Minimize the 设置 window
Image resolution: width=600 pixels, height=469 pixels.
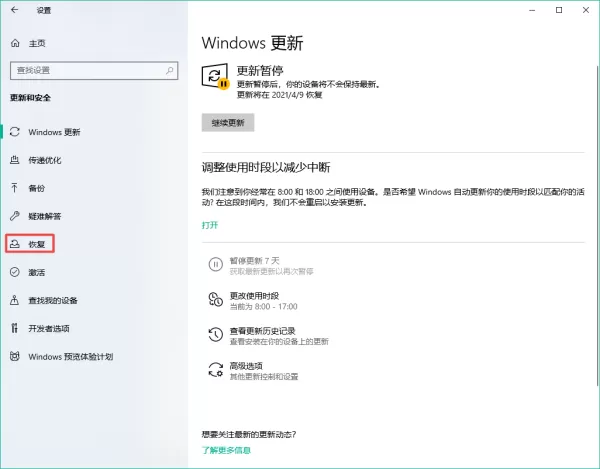[x=532, y=10]
